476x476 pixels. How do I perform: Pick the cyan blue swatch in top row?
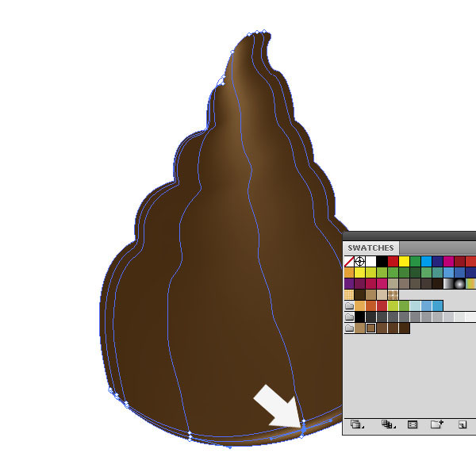(x=426, y=261)
